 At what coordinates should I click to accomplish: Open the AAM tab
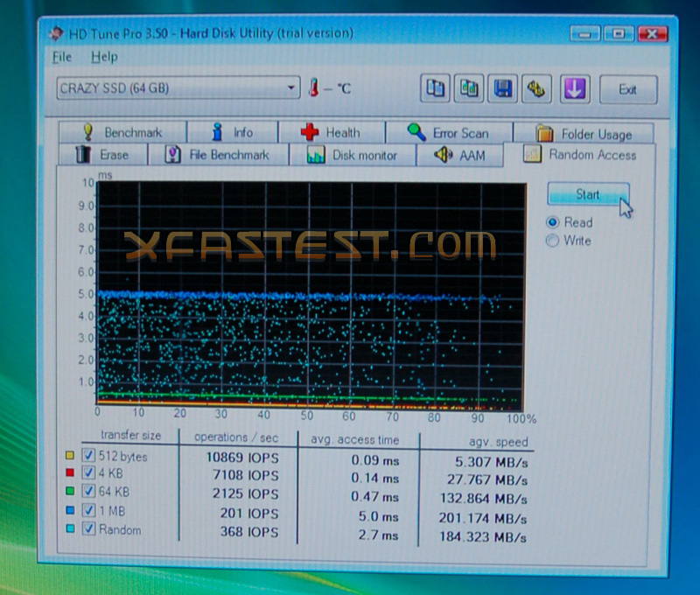coord(460,156)
